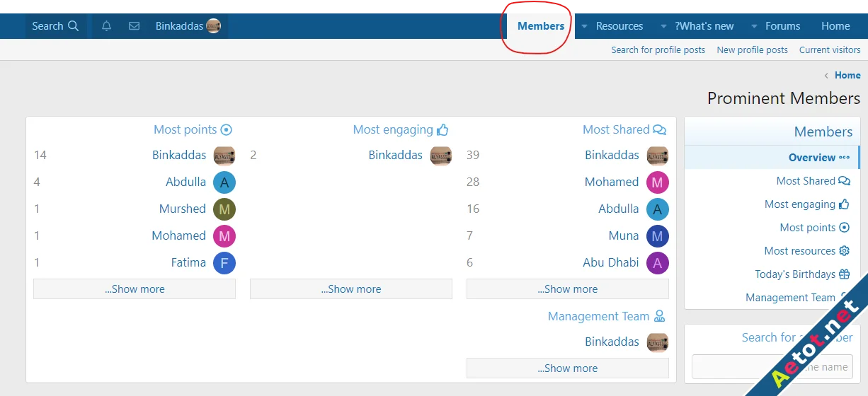This screenshot has width=868, height=396.
Task: Click the Search magnifier button
Action: pyautogui.click(x=56, y=26)
